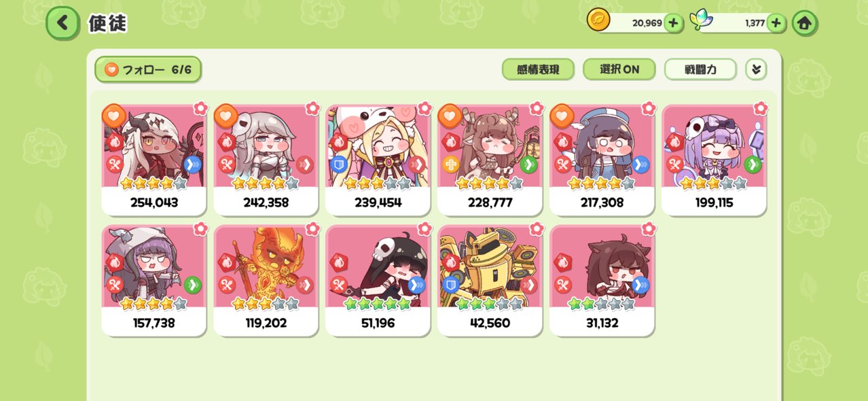Toggle follow heart on the 254,043 character

[113, 116]
